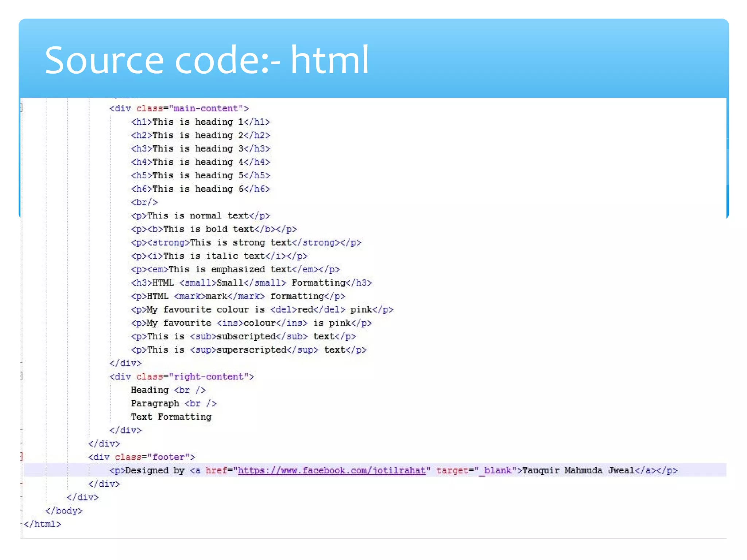The width and height of the screenshot is (747, 560).
Task: Collapse the footer div red fold marker
Action: [x=22, y=456]
